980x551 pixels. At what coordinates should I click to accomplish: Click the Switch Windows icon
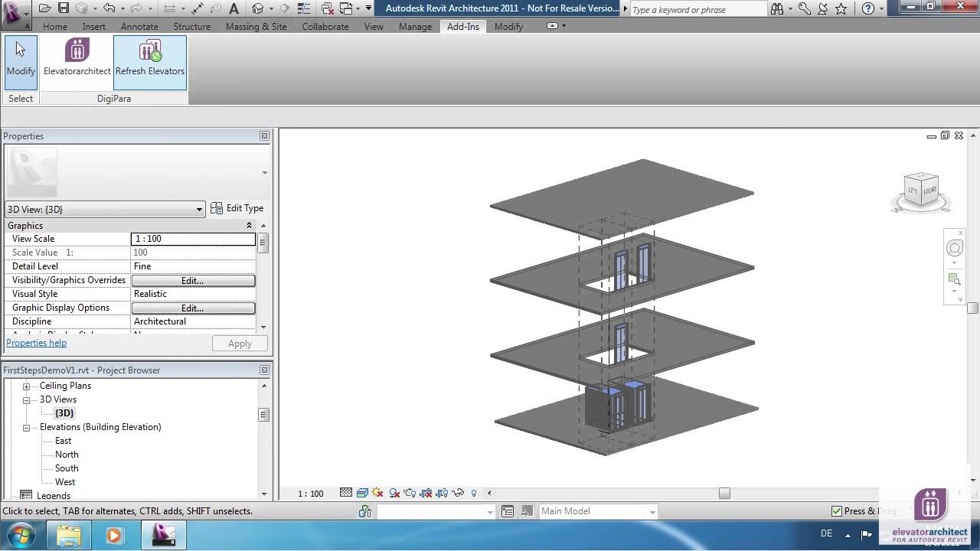(346, 8)
